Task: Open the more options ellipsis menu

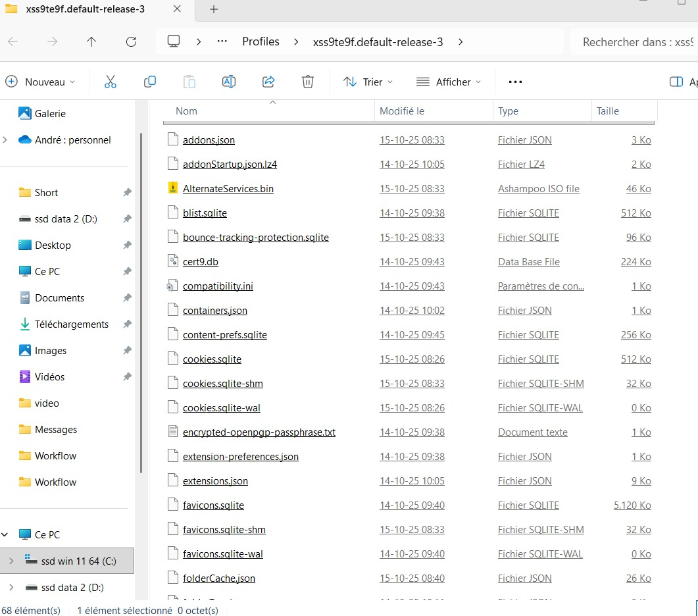Action: [515, 82]
